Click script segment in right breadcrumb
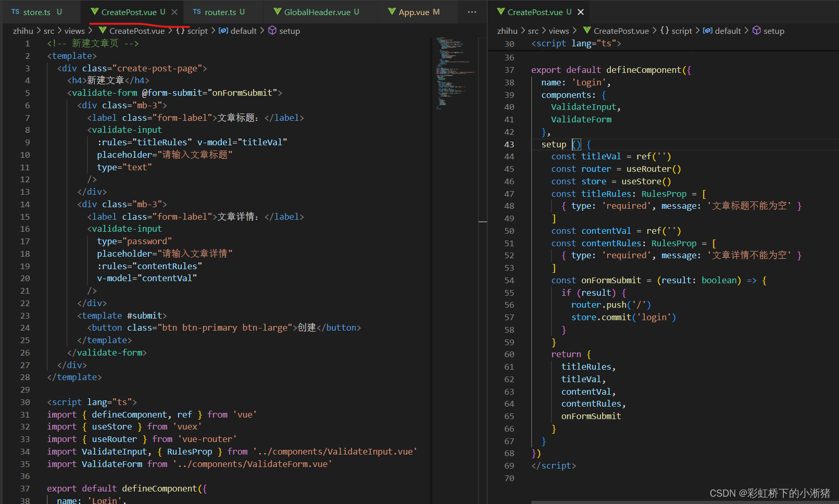Screen dimensions: 839x504 pos(682,31)
